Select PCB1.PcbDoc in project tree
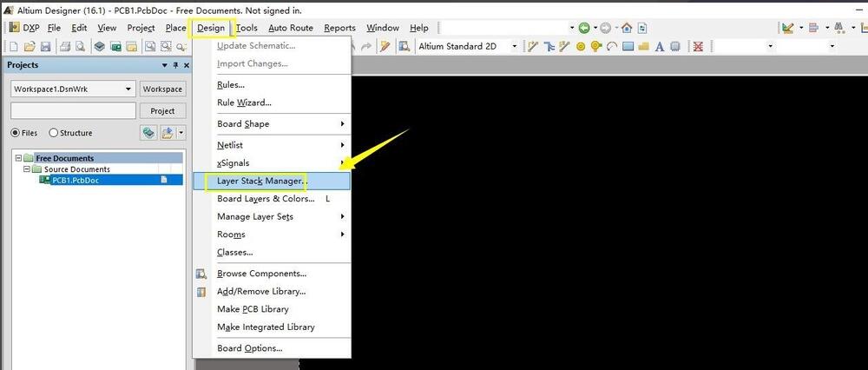868x370 pixels. pyautogui.click(x=76, y=180)
